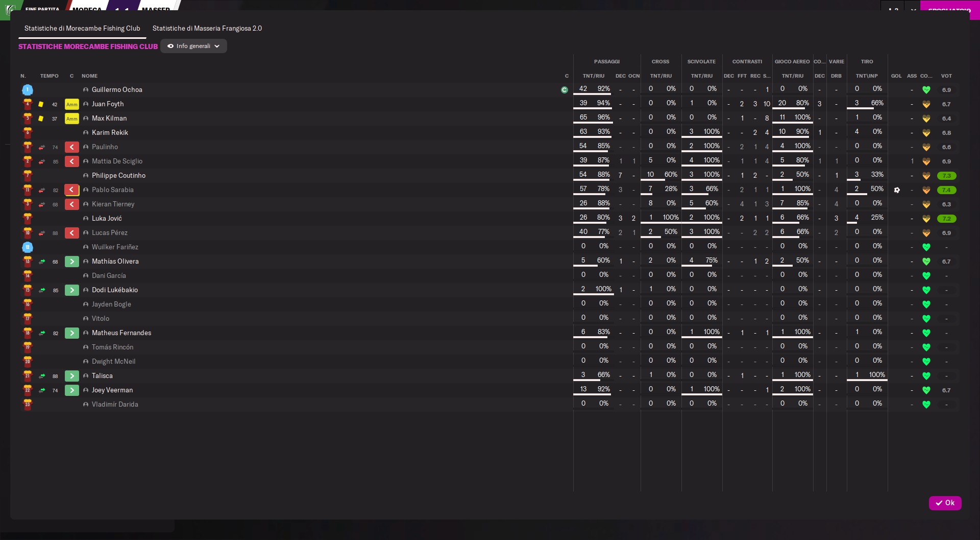
Task: Open Guillermo Ochoa's player profile link
Action: click(117, 90)
